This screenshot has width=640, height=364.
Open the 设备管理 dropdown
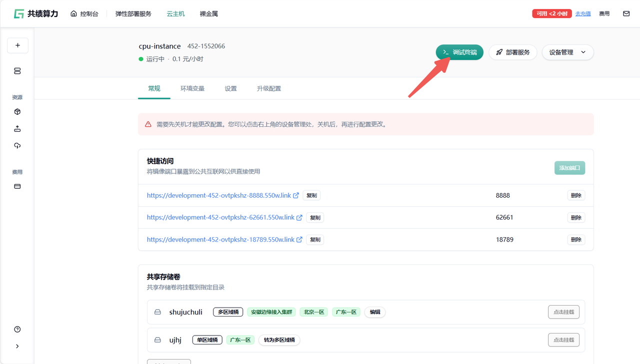(567, 52)
